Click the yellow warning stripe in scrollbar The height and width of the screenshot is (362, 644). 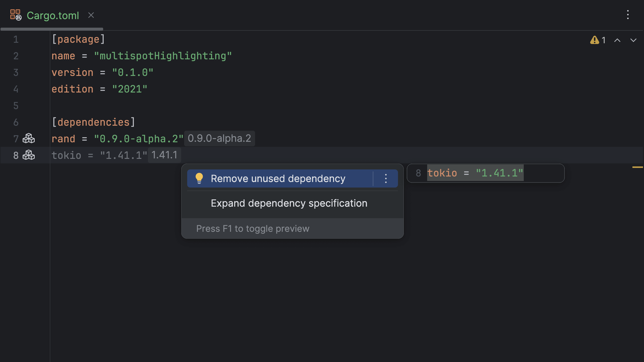637,167
